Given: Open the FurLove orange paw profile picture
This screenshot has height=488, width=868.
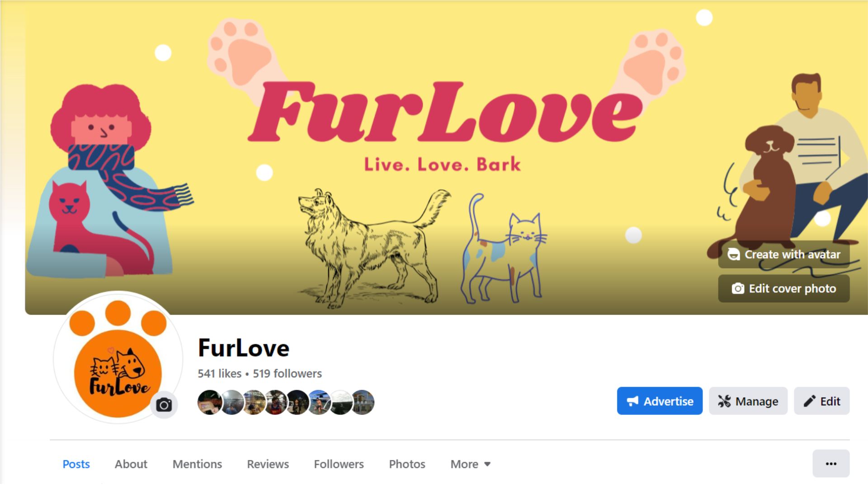Looking at the screenshot, I should tap(118, 358).
